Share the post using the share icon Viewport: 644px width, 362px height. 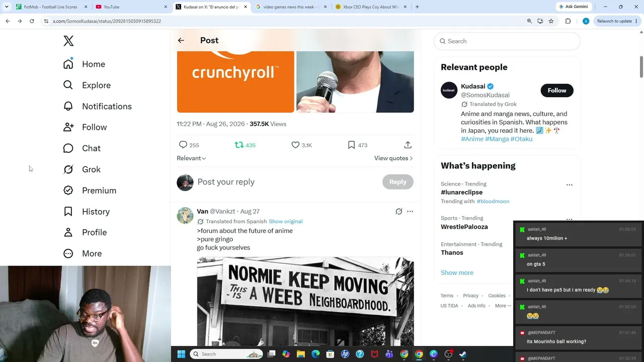[408, 145]
